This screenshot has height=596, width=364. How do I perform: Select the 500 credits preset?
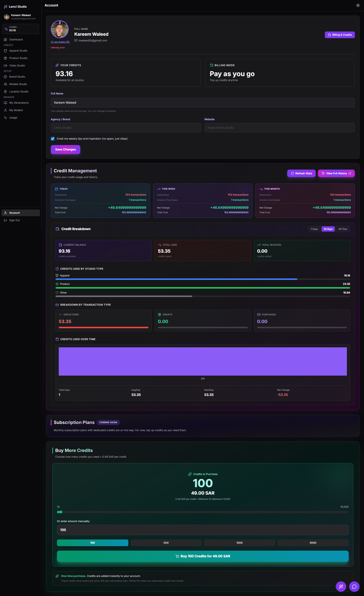coord(166,543)
